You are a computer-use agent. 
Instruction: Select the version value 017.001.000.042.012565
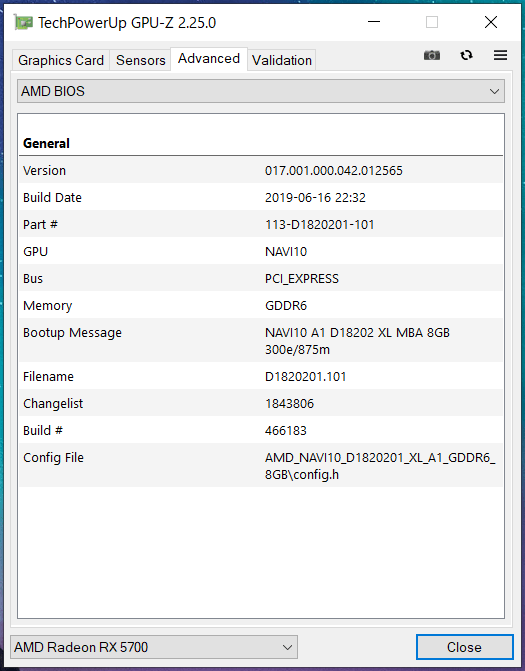point(334,171)
